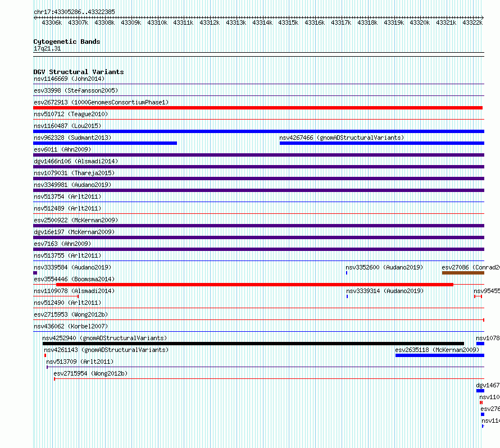Select the esv6011 (Ahn2009) label
Viewport: 500px width, 448px height.
tap(62, 149)
